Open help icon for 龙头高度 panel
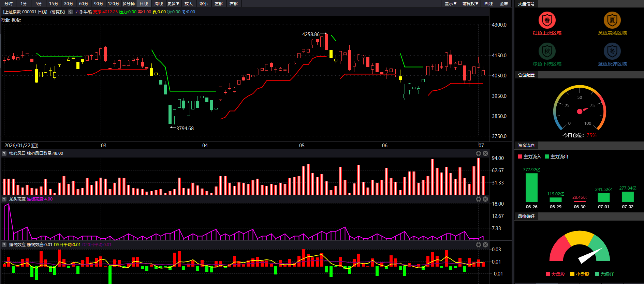Screen dimensions: 644x284 click(x=4, y=199)
